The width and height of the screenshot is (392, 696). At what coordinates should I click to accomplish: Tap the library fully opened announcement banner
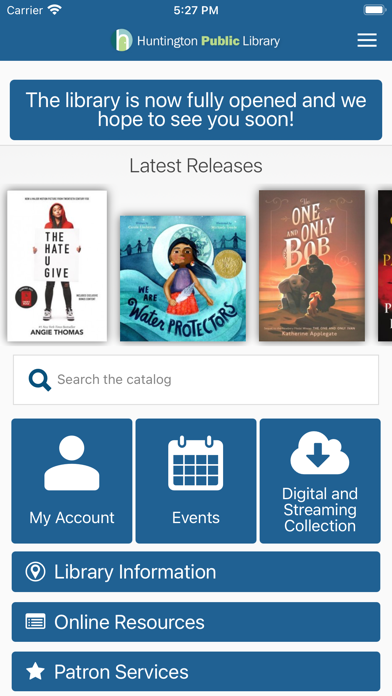pyautogui.click(x=196, y=110)
